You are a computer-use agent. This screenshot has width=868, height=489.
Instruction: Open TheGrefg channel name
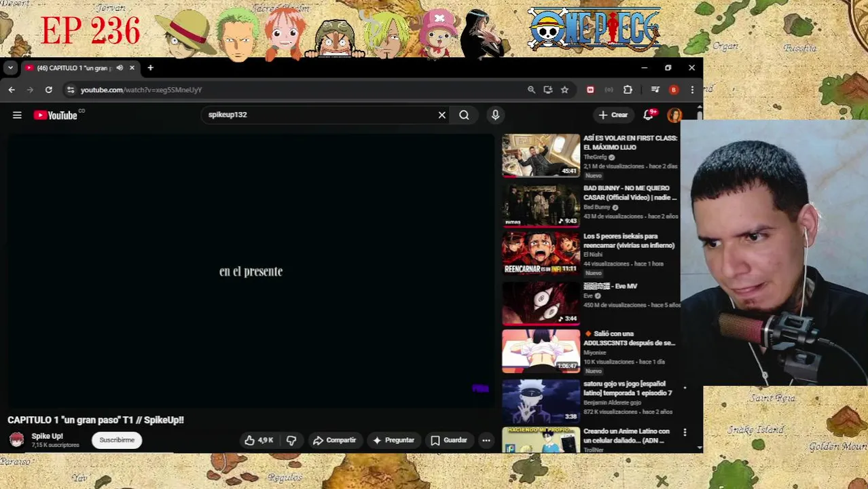595,157
